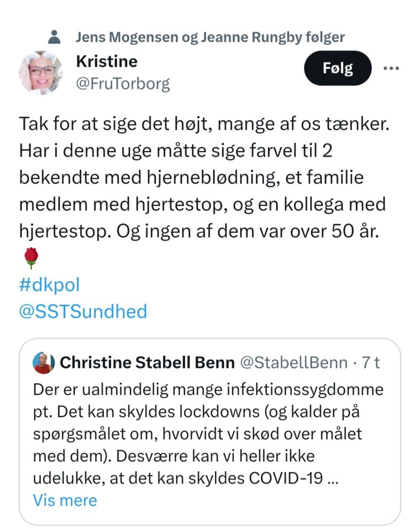420x530 pixels.
Task: Open the @StabellBenn handle
Action: coord(293,363)
